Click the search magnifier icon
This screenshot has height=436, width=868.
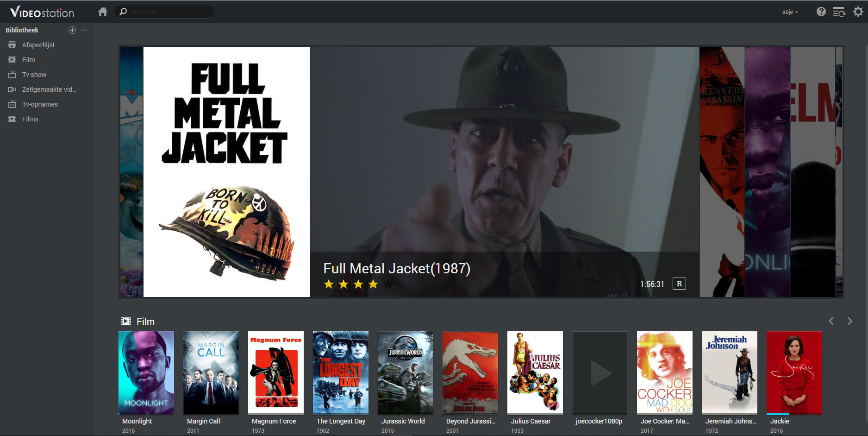(123, 12)
